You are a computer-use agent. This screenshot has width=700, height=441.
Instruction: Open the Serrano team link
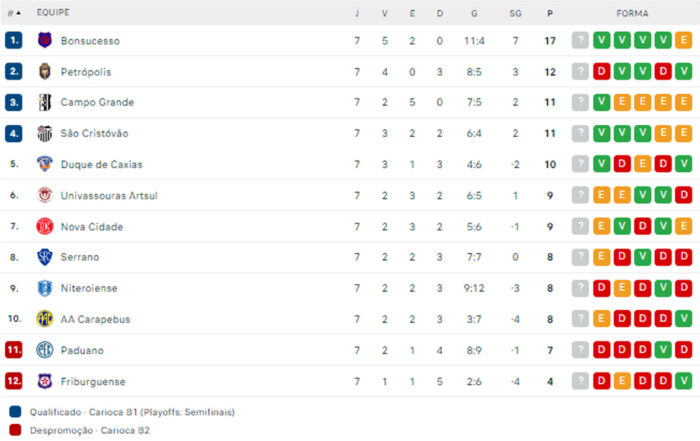coord(80,258)
